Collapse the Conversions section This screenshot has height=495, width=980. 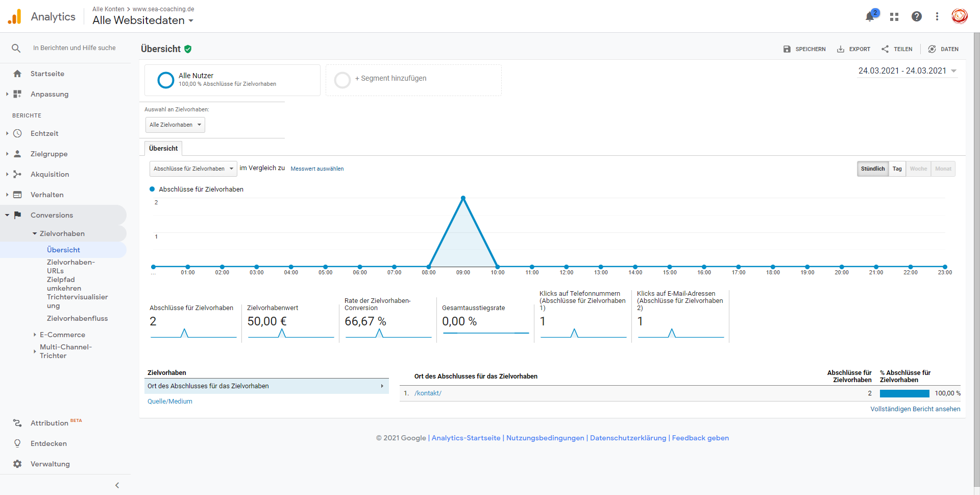click(7, 215)
